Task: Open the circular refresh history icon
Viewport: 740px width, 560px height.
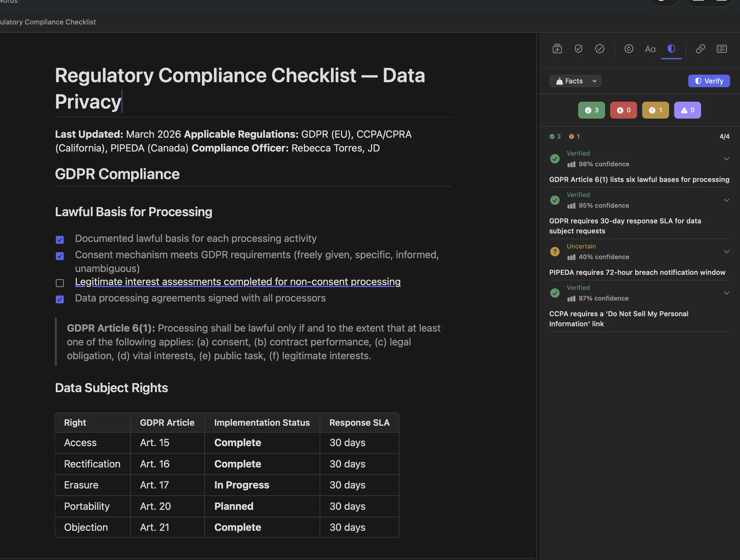Action: click(x=629, y=49)
